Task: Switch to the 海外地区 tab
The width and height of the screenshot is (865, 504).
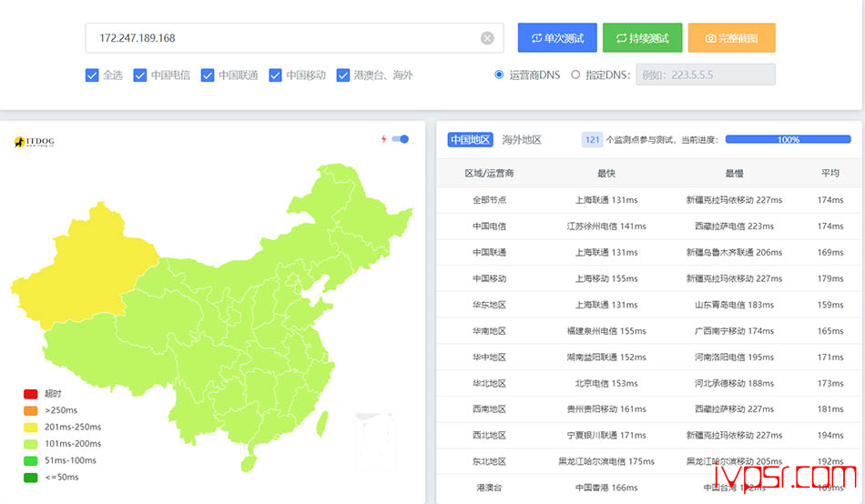Action: pyautogui.click(x=522, y=140)
